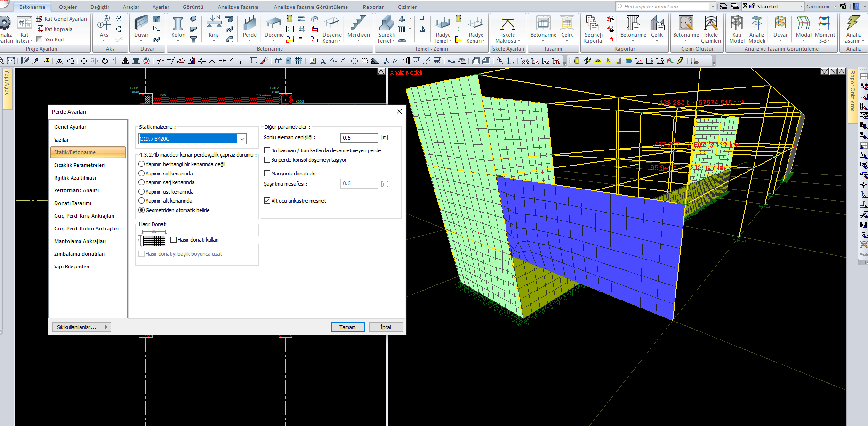Uncheck Alt ucu ankastre mesnet

[267, 201]
